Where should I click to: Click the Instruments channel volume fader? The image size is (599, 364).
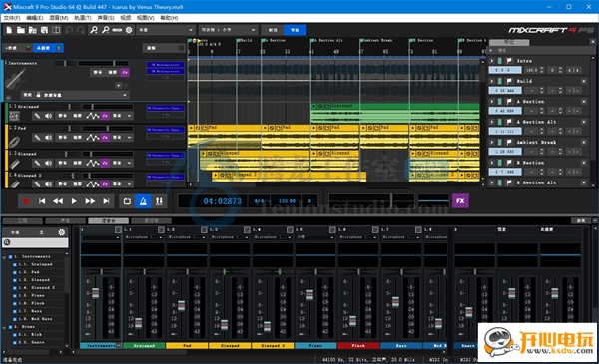(x=95, y=293)
